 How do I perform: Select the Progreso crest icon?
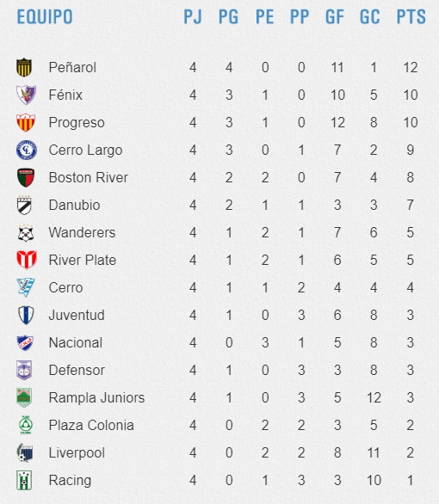point(26,122)
